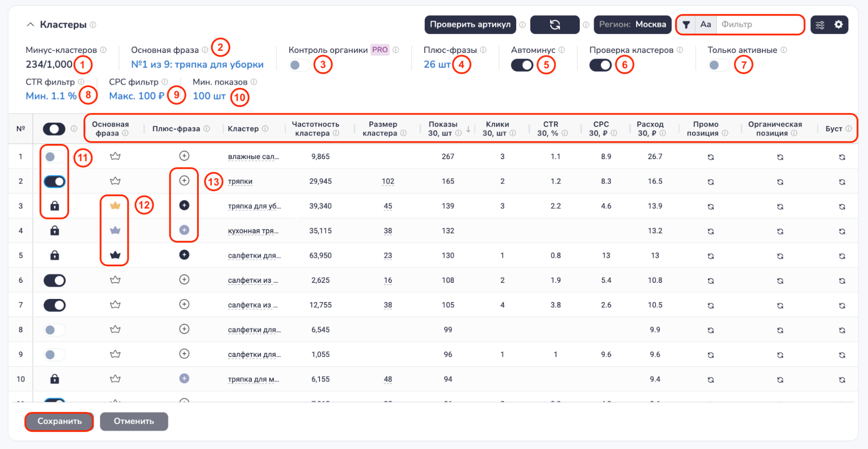
Task: Sort by the Размер кластера column
Action: pyautogui.click(x=383, y=129)
